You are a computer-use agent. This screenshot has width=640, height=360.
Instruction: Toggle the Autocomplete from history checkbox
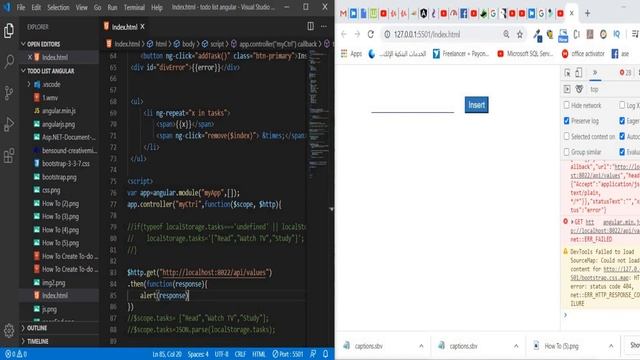pyautogui.click(x=622, y=136)
